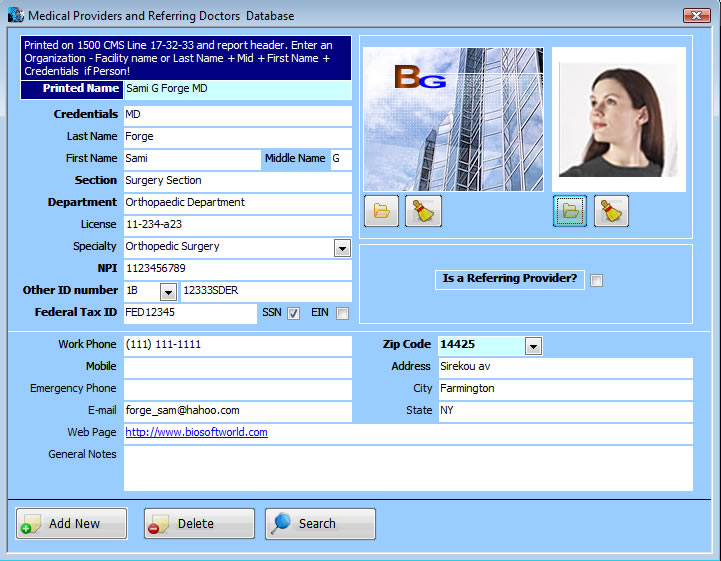Clear the organization logo with broom icon

point(423,211)
